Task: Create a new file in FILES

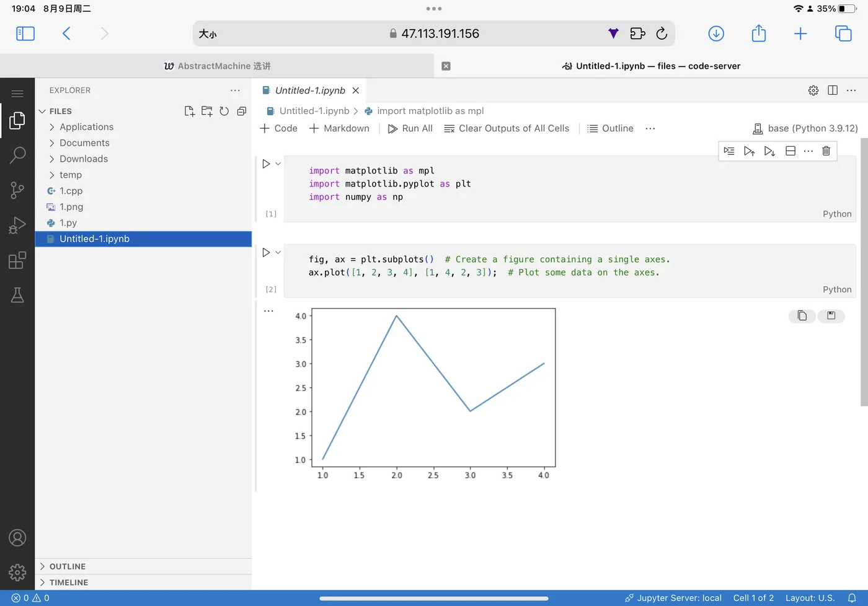Action: click(x=190, y=111)
